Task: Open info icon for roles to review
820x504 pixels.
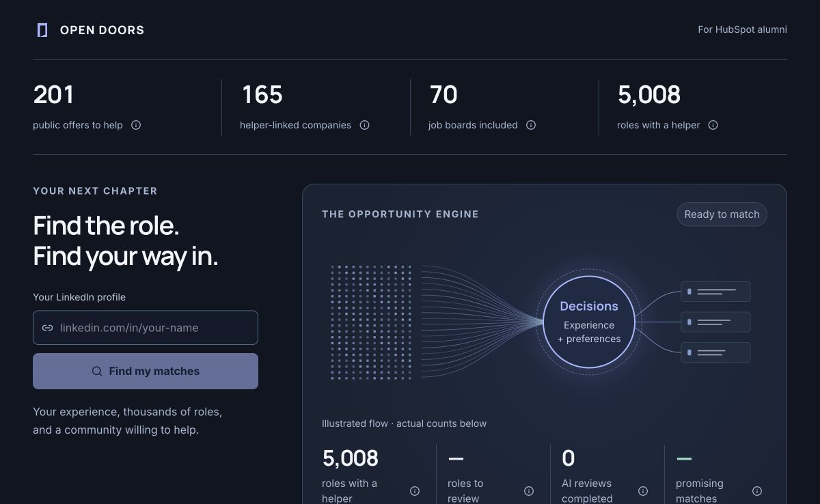Action: pyautogui.click(x=529, y=491)
